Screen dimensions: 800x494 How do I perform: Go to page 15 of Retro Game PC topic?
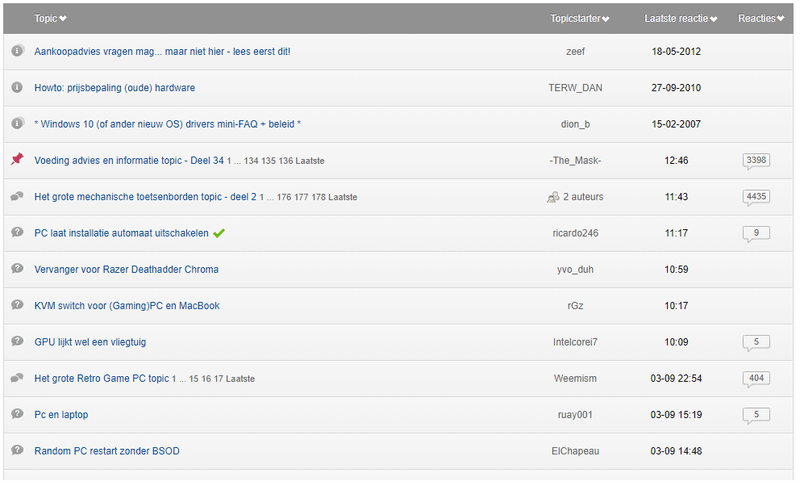tap(194, 379)
